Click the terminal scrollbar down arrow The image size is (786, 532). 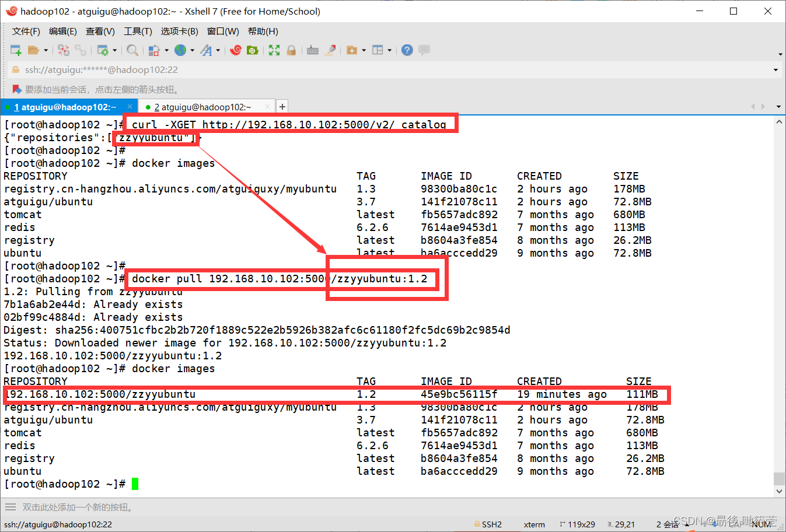pos(779,491)
